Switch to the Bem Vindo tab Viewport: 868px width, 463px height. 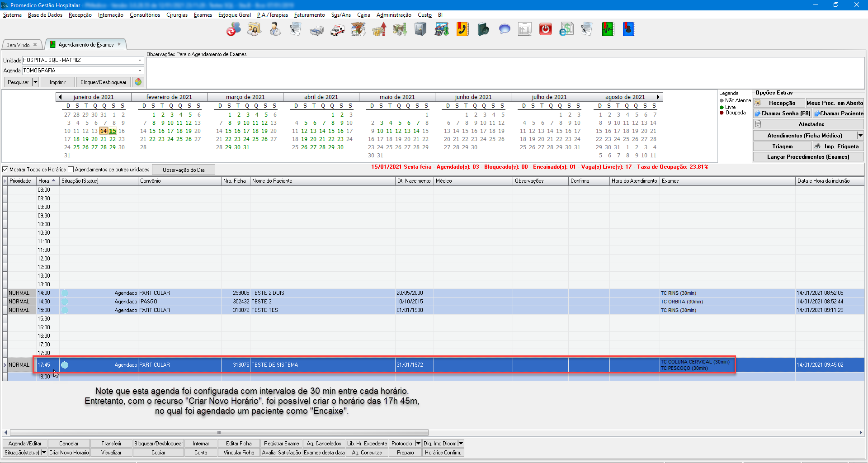click(18, 45)
